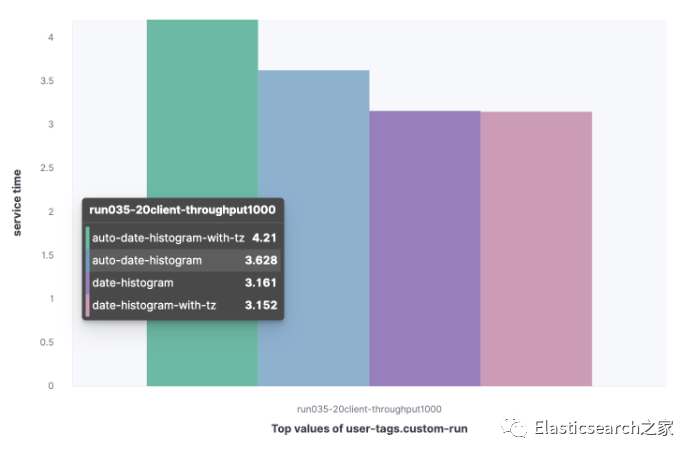Click the 4.21 value in the tooltip

pos(264,238)
